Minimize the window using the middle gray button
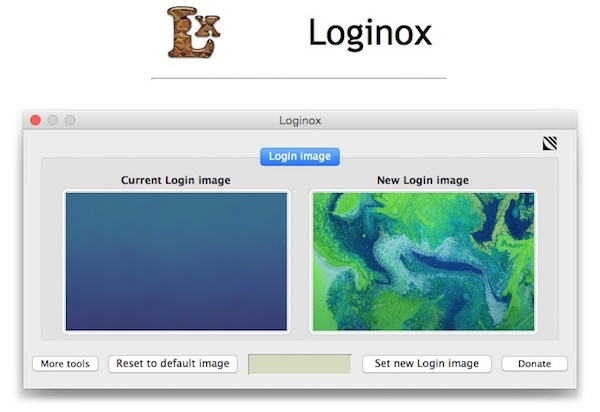 click(x=53, y=120)
